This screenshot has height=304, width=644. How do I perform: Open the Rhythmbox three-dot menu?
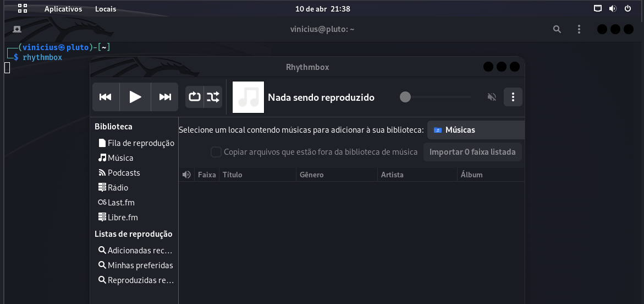513,97
